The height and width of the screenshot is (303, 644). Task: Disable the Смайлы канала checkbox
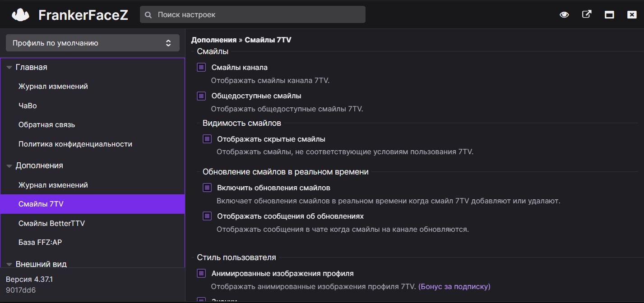pyautogui.click(x=201, y=67)
